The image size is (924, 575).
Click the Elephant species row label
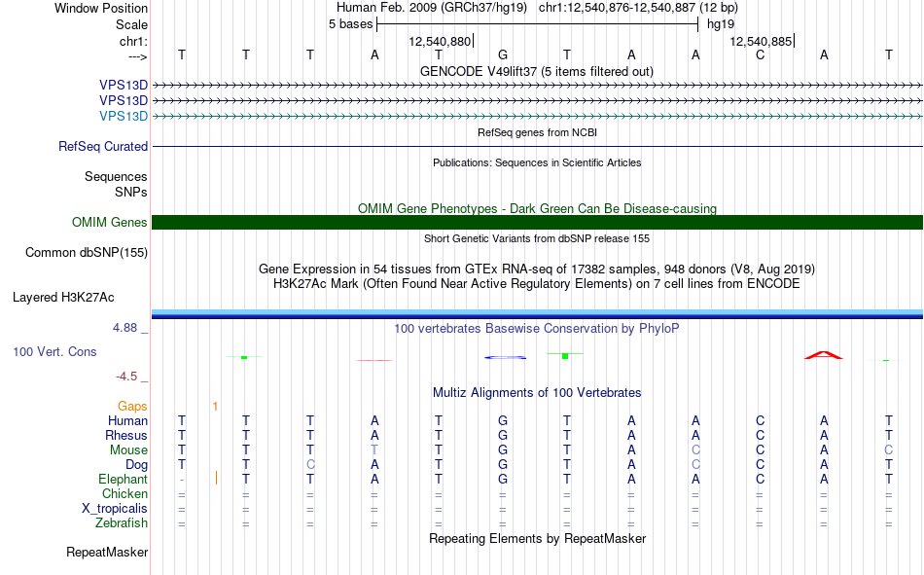pyautogui.click(x=124, y=479)
